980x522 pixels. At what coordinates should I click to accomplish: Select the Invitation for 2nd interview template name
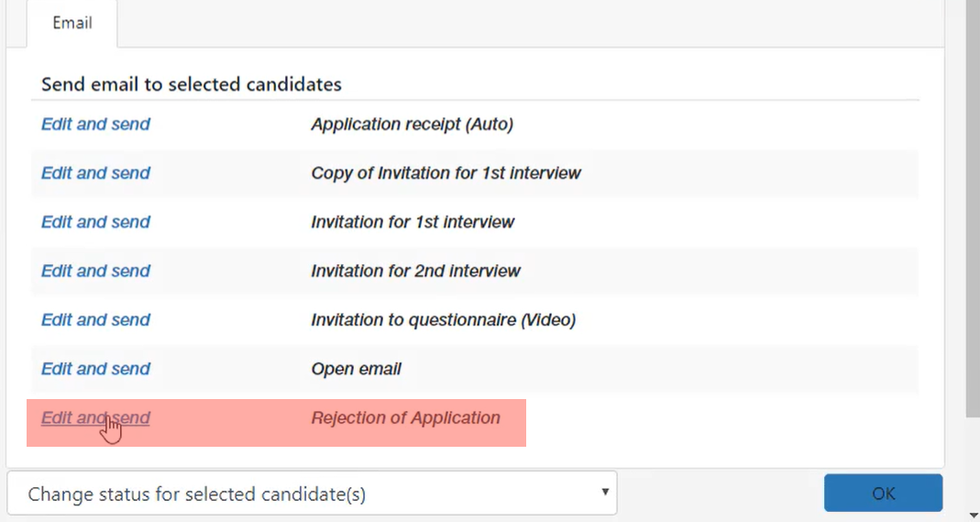point(415,271)
